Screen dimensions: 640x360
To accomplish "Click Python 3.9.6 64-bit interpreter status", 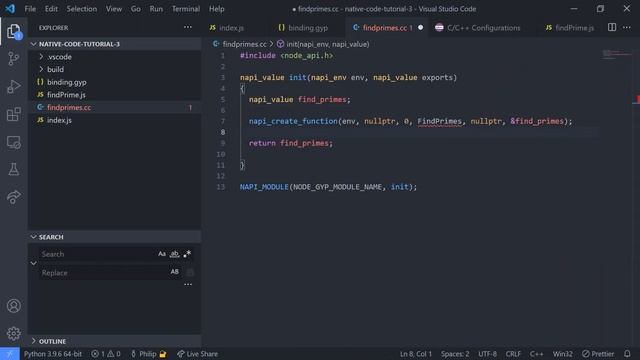I will click(x=53, y=354).
